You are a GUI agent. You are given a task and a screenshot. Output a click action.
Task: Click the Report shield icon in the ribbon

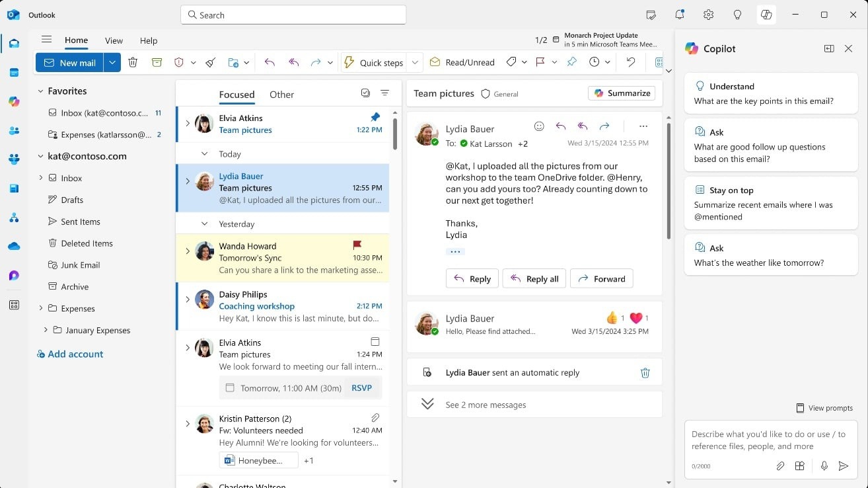point(178,62)
